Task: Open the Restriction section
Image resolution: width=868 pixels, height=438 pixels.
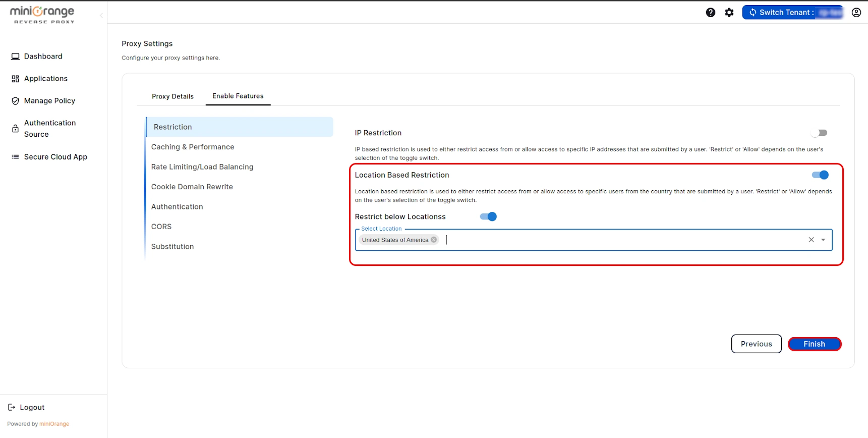Action: click(x=240, y=127)
